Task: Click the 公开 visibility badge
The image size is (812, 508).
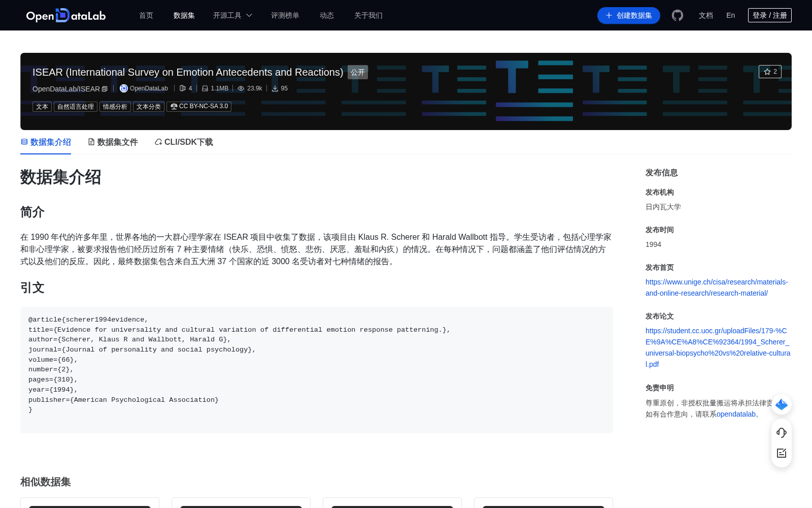Action: [358, 72]
